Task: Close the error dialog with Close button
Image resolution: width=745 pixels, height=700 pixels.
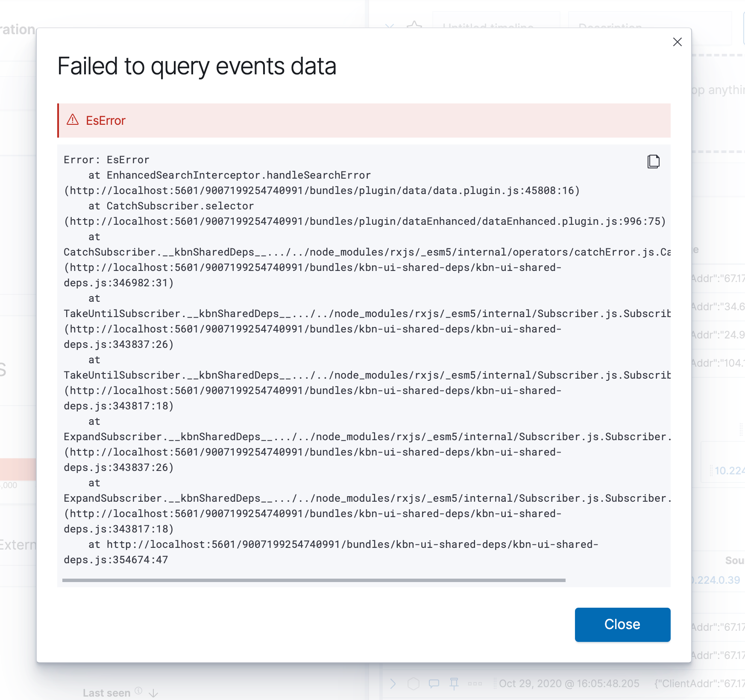Action: tap(622, 624)
